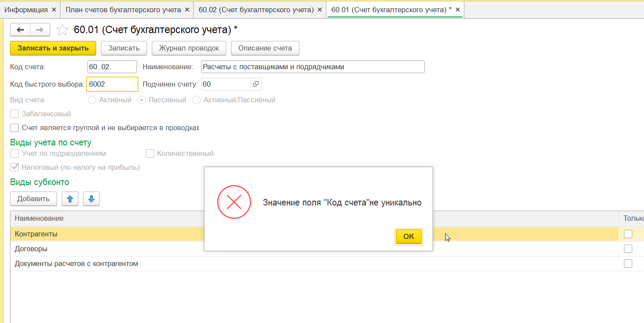Click the Код быстрого выбора field

click(112, 84)
